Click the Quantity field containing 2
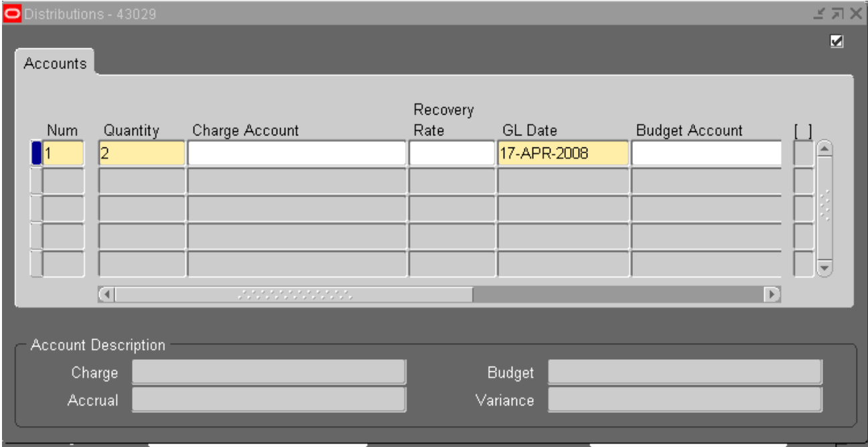The width and height of the screenshot is (868, 447). point(141,153)
